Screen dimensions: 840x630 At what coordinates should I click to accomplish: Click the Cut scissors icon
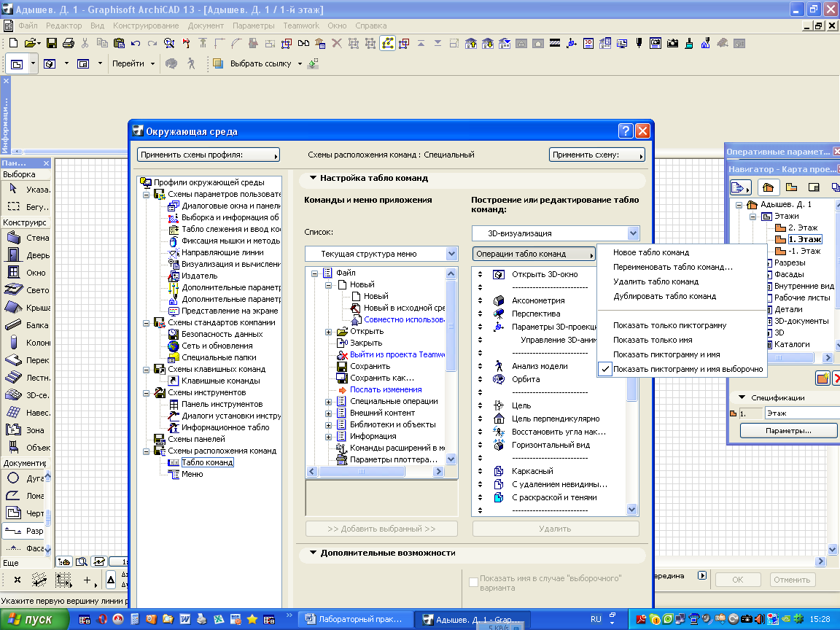point(85,44)
